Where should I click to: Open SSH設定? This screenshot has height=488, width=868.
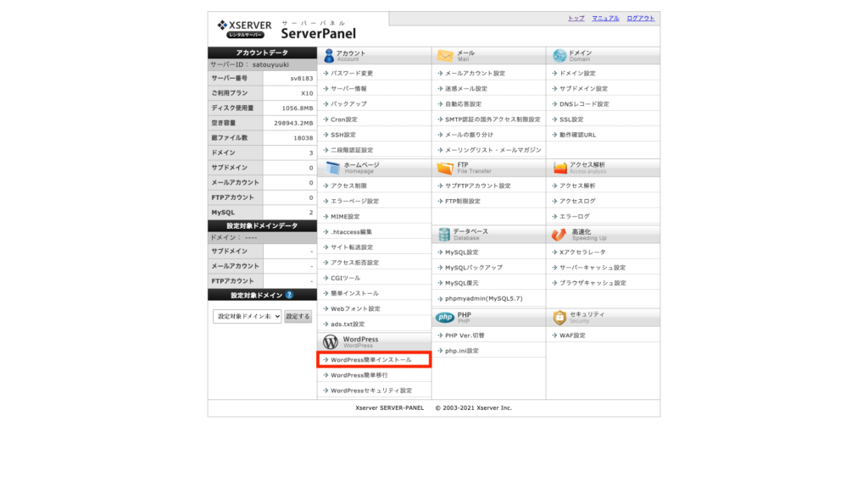click(343, 135)
